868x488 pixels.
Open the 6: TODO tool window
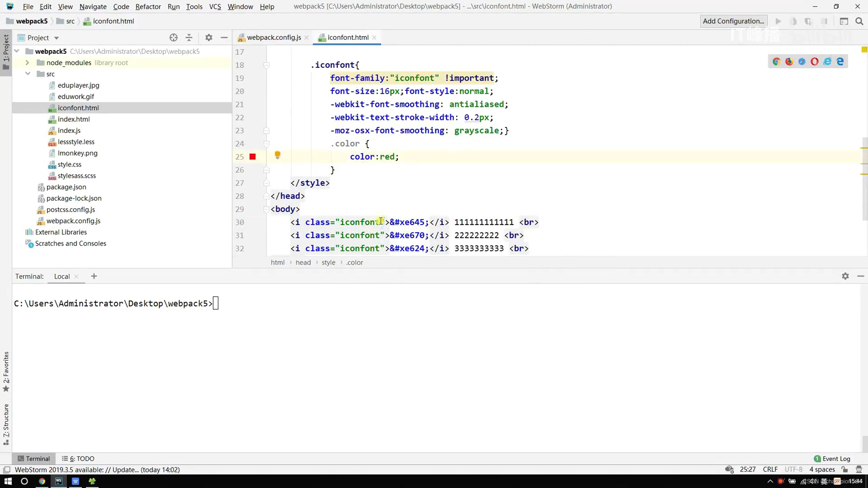click(78, 458)
